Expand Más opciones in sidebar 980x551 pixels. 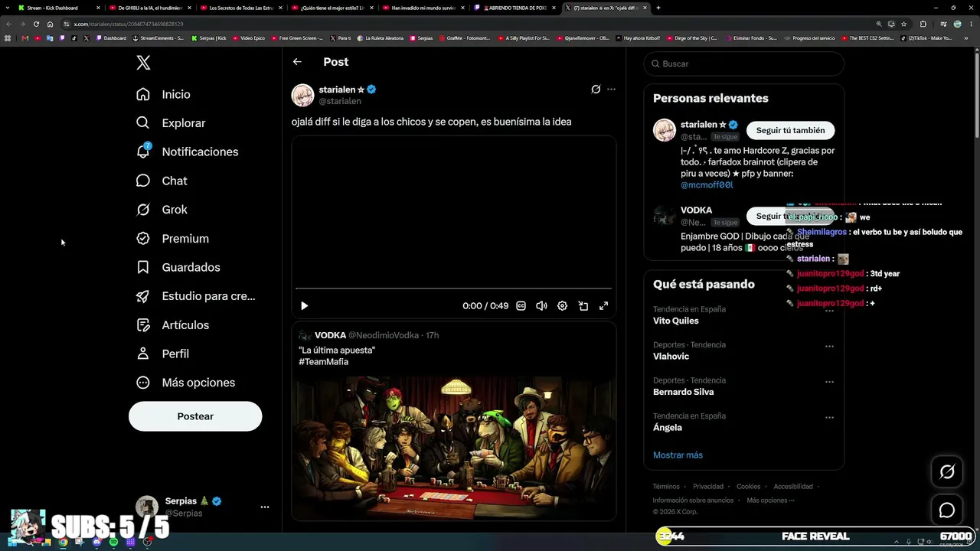point(185,383)
